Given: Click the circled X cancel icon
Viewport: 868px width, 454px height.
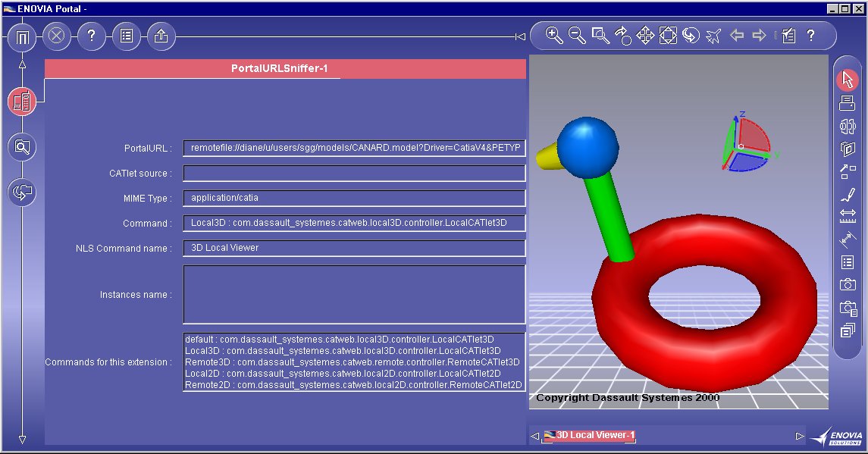Looking at the screenshot, I should pos(56,36).
